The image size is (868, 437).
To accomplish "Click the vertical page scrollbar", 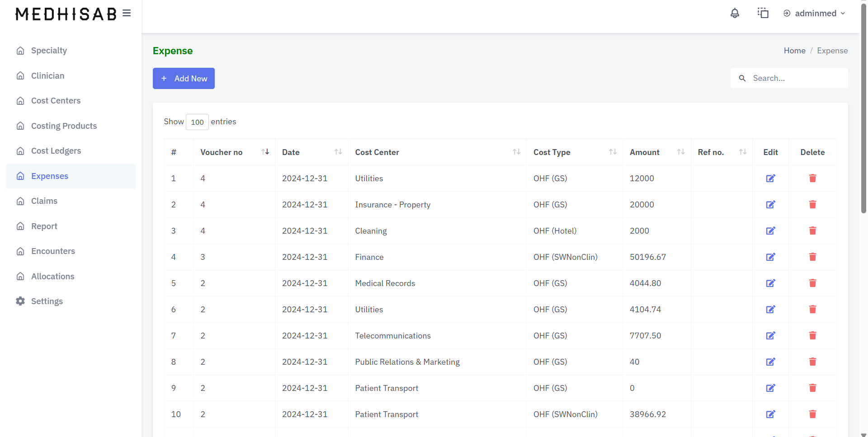I will click(x=863, y=108).
